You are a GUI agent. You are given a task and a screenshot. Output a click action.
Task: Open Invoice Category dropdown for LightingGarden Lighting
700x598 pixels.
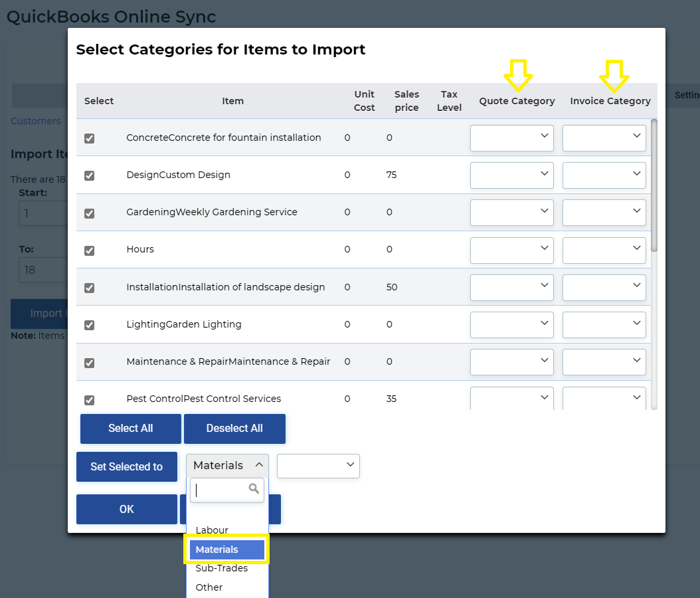click(x=604, y=325)
